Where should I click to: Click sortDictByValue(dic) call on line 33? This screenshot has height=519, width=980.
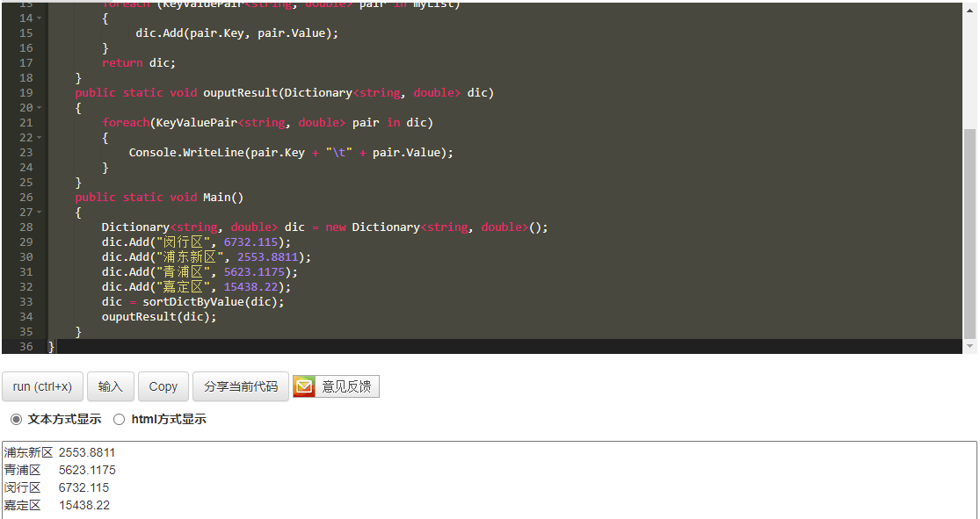point(210,302)
